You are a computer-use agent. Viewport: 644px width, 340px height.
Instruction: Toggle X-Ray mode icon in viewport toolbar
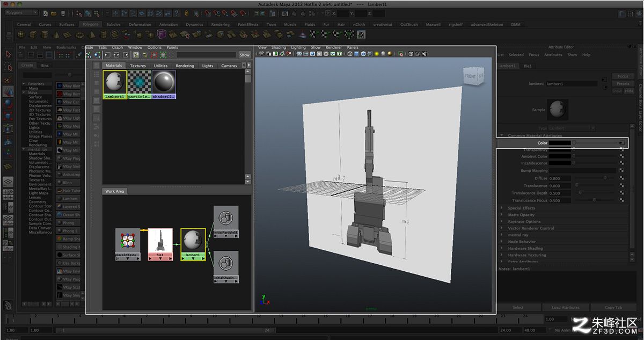coord(411,54)
